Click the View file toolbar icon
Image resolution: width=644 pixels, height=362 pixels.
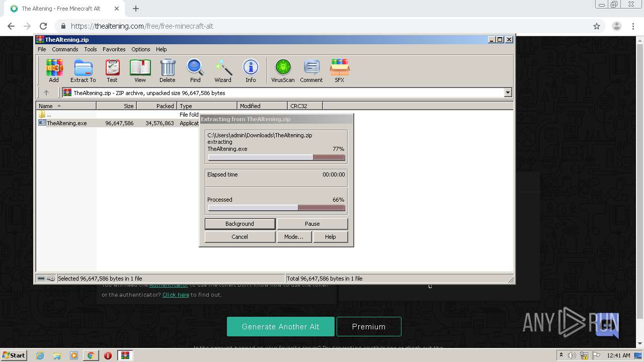[140, 71]
